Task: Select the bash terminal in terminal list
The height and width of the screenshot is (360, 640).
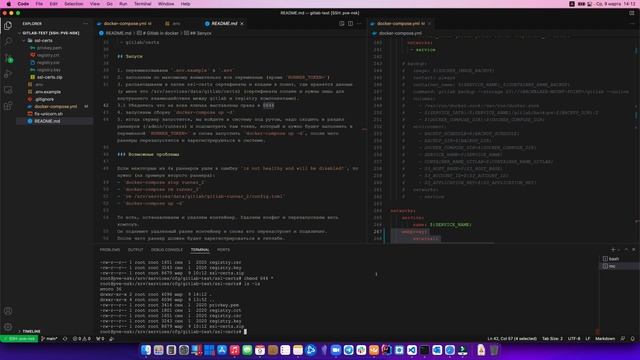Action: [x=619, y=259]
